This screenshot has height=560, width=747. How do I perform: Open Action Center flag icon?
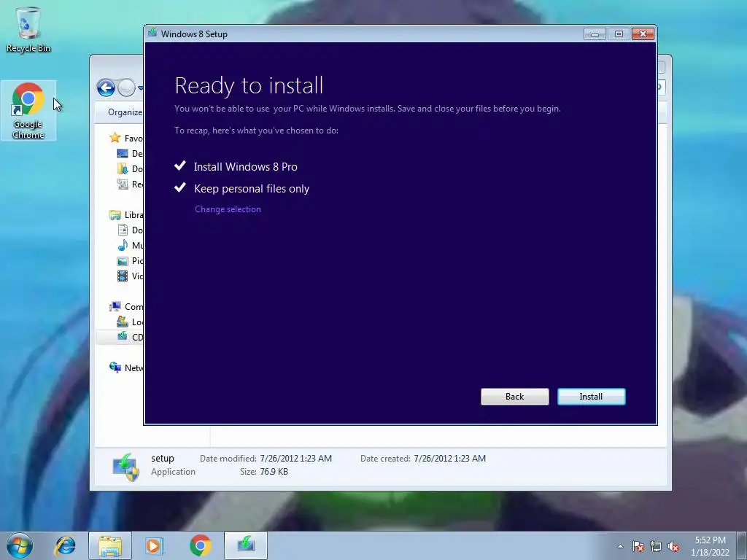pyautogui.click(x=638, y=547)
